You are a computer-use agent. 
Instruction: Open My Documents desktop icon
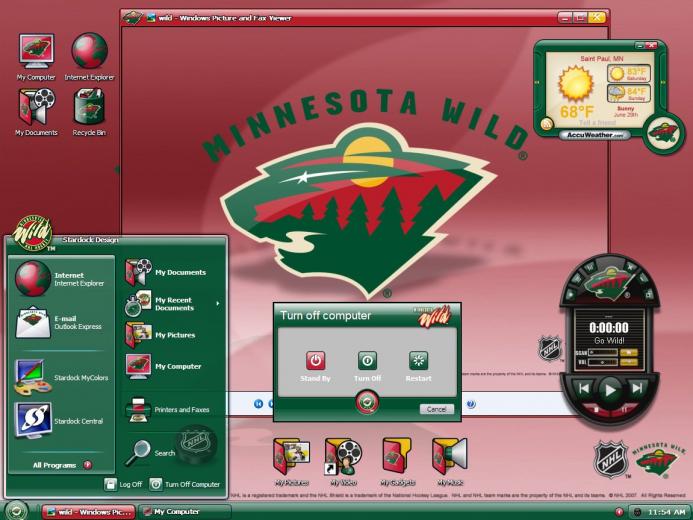click(x=36, y=112)
